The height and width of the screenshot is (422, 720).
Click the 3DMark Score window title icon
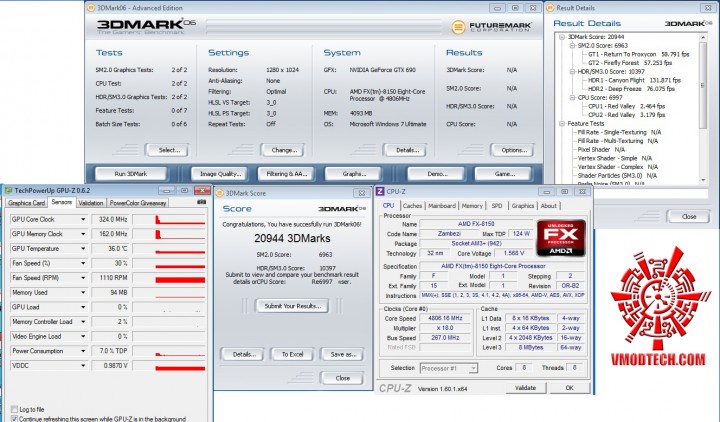219,193
